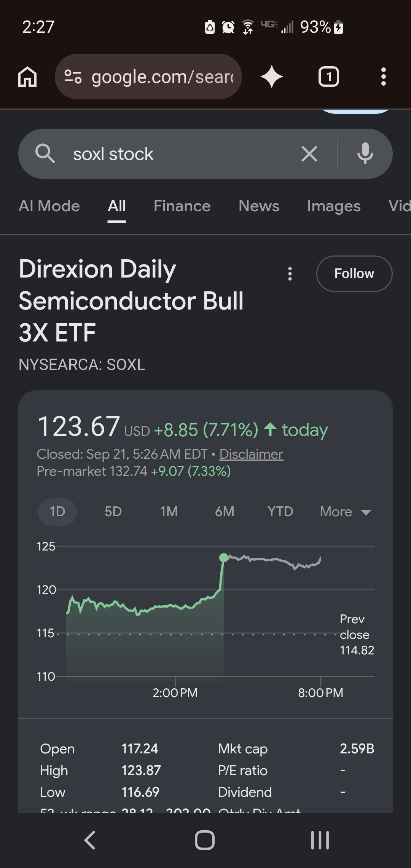
Task: Tap the magnifying glass search icon
Action: tap(45, 154)
